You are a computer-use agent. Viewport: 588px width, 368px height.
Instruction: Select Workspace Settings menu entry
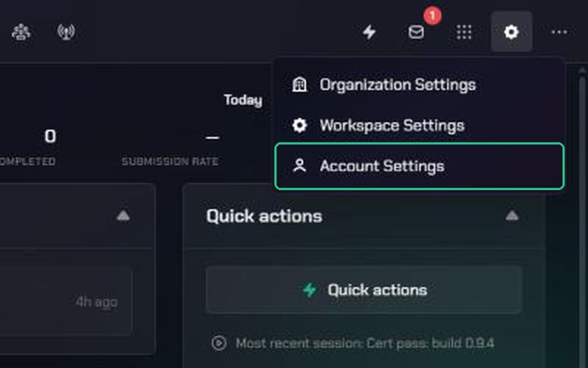(x=419, y=126)
